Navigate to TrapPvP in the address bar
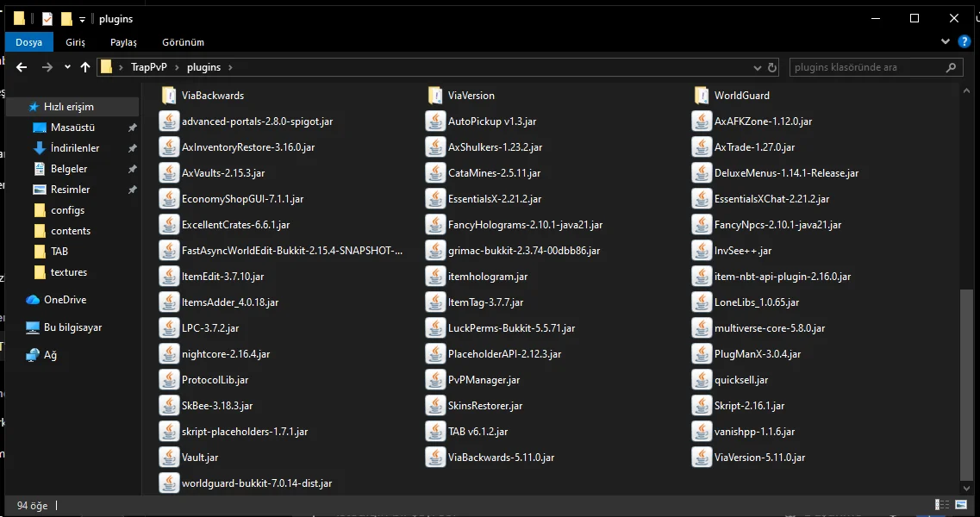Viewport: 980px width, 517px height. (x=149, y=67)
